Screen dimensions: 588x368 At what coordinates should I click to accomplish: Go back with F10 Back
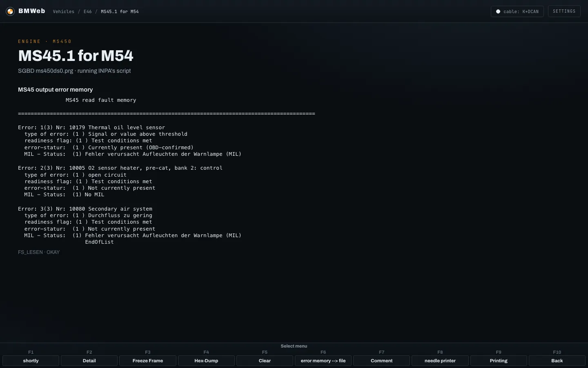557,361
